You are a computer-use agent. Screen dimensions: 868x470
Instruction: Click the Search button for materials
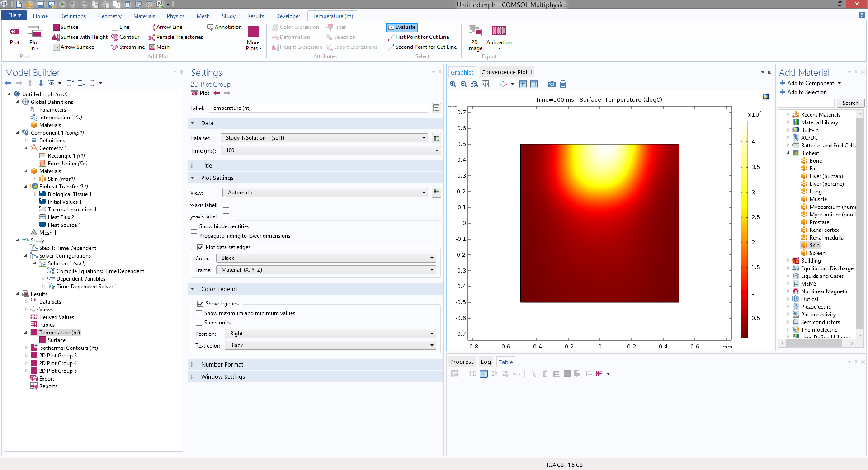(x=850, y=103)
